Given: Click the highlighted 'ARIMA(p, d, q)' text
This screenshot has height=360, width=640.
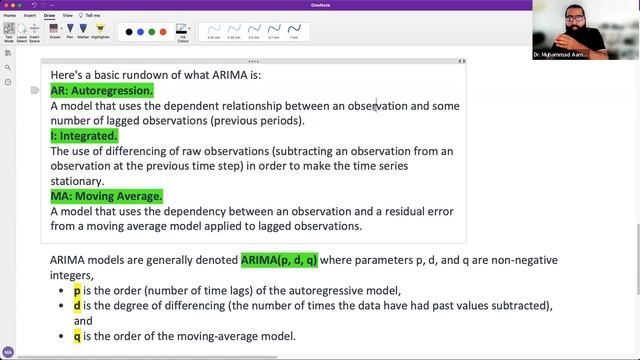Looking at the screenshot, I should [279, 260].
